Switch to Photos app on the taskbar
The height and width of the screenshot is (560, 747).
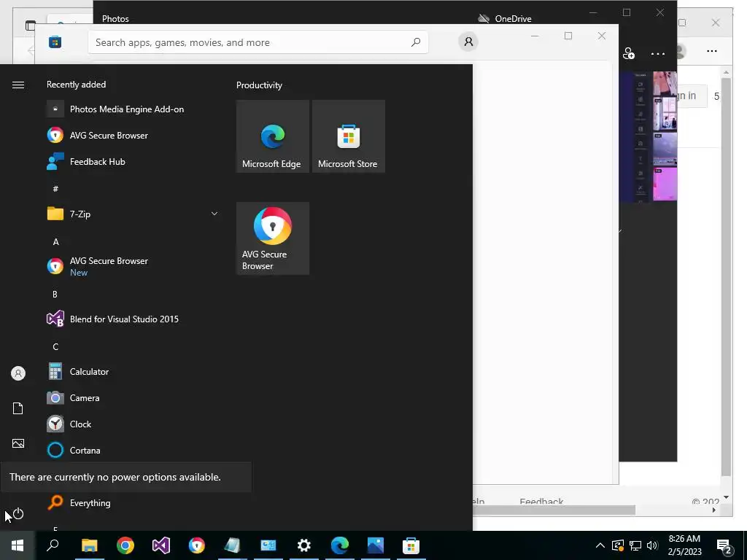point(376,545)
